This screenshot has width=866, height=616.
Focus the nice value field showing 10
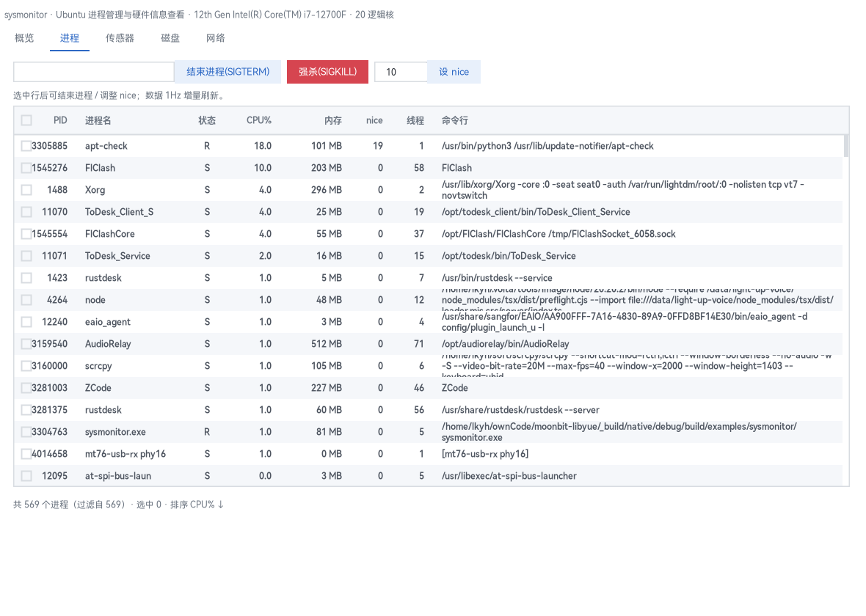tap(401, 72)
